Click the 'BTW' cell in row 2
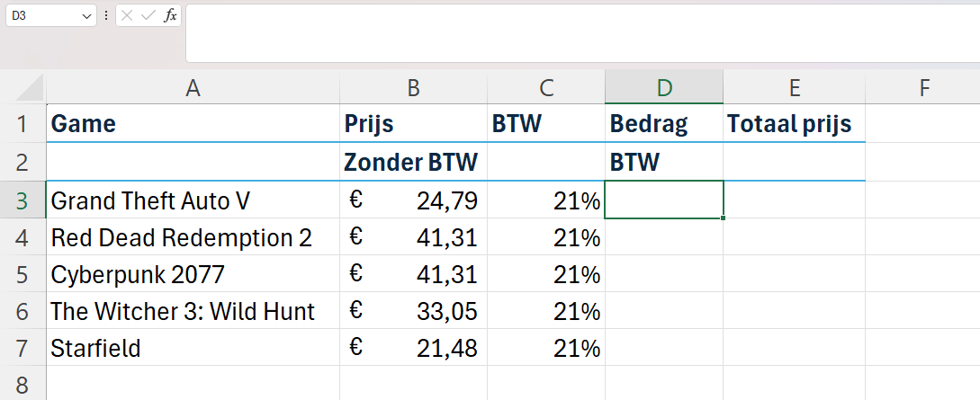 [x=664, y=162]
